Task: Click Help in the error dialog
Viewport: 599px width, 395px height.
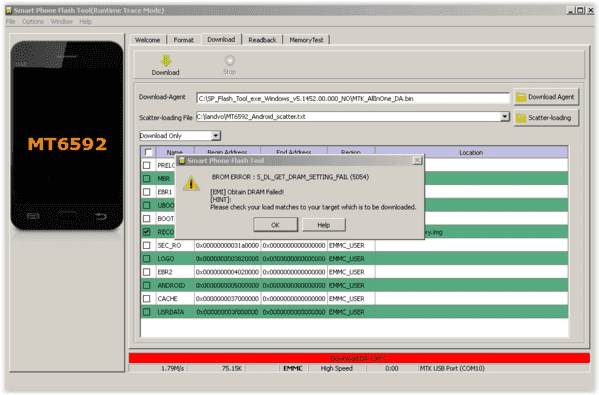Action: (x=324, y=225)
